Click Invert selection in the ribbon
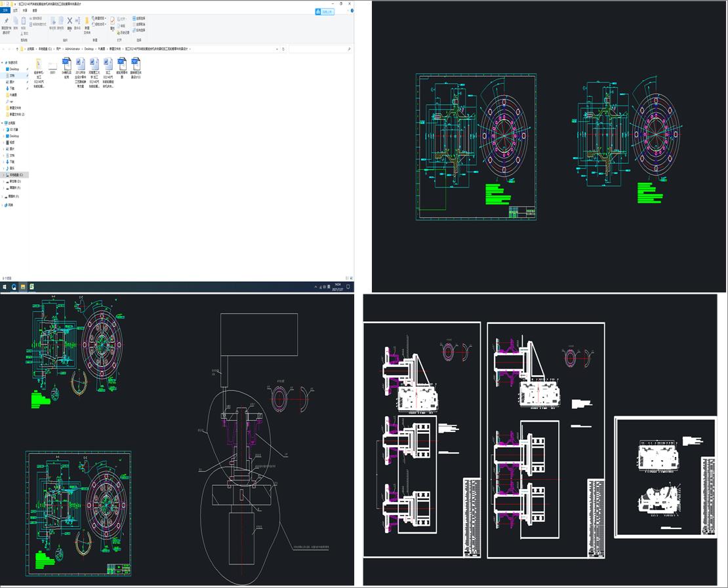The width and height of the screenshot is (728, 588). point(139,30)
